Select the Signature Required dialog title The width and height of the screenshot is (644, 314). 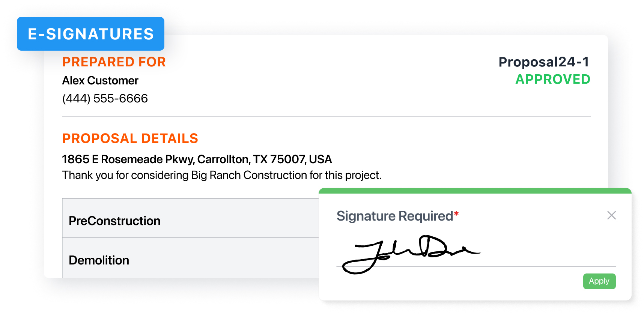[x=394, y=216]
